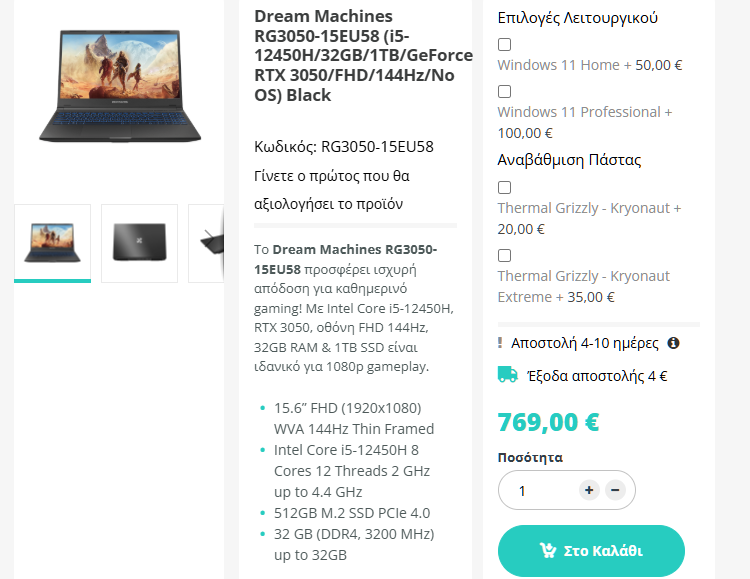
Task: Click the Windows 11 Home label text
Action: (x=558, y=65)
